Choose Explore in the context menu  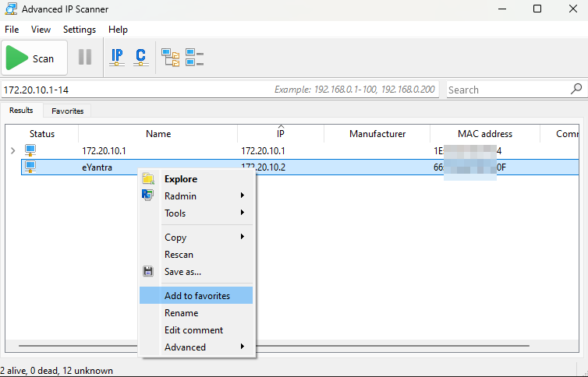196,179
